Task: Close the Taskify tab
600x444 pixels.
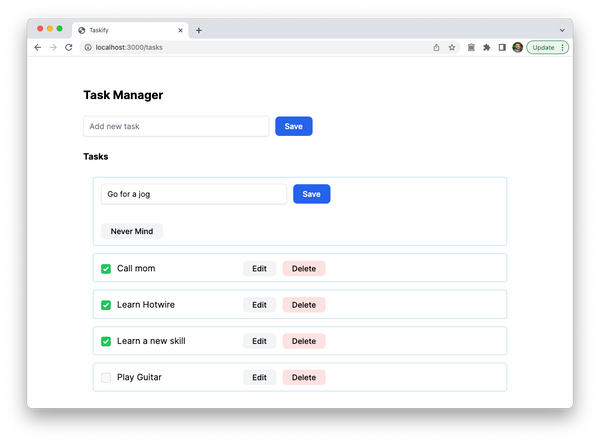Action: (180, 30)
